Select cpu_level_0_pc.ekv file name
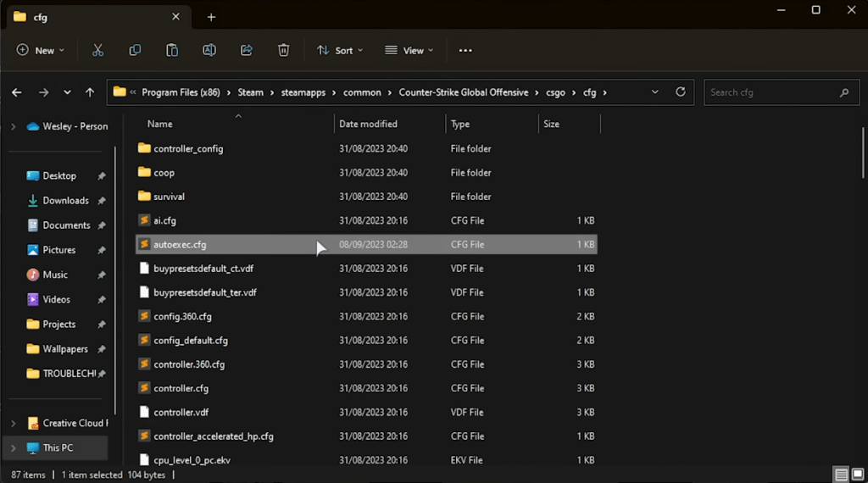The width and height of the screenshot is (868, 483). [192, 460]
